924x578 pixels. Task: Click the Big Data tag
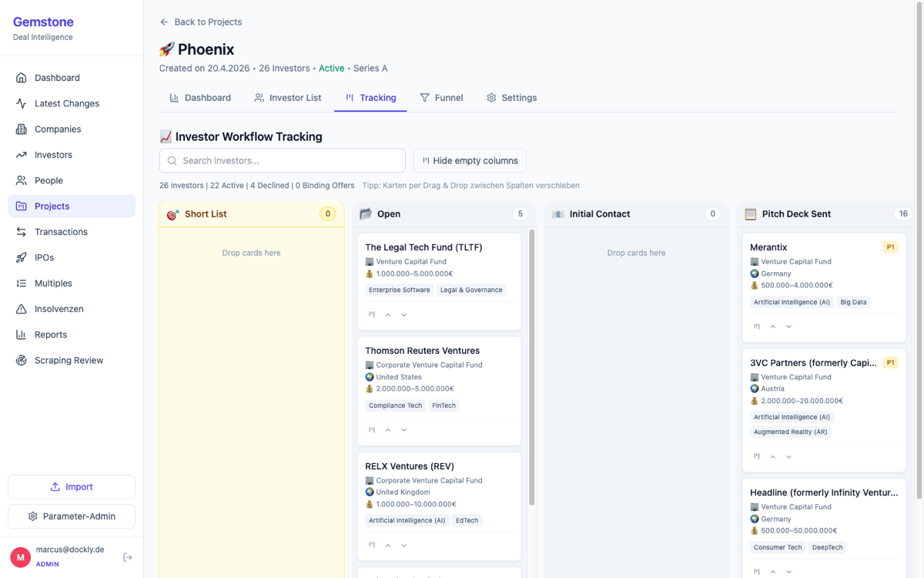[x=853, y=302]
